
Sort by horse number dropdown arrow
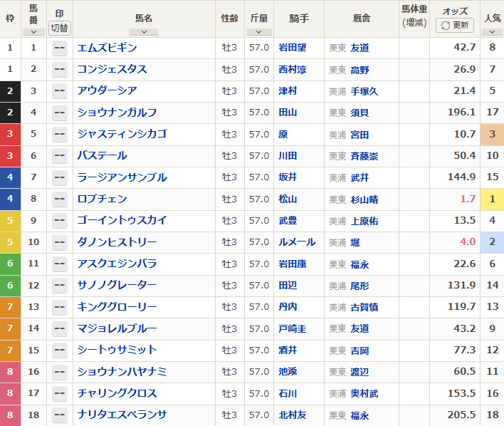(x=33, y=32)
